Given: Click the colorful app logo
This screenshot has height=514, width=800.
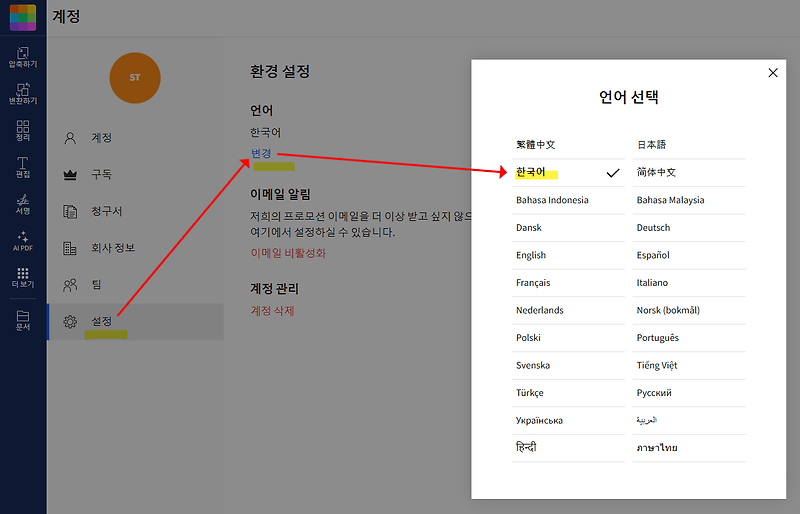Looking at the screenshot, I should [x=23, y=17].
